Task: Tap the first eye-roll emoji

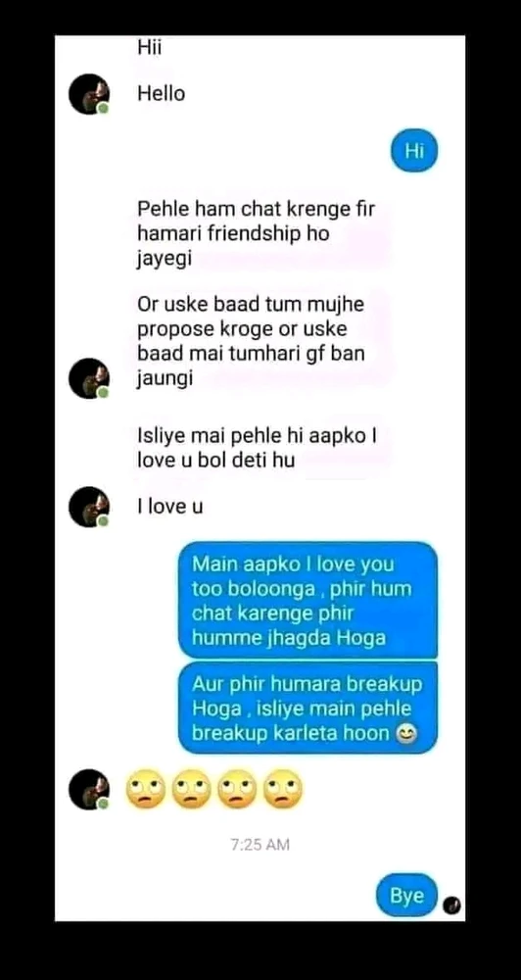Action: pyautogui.click(x=146, y=790)
